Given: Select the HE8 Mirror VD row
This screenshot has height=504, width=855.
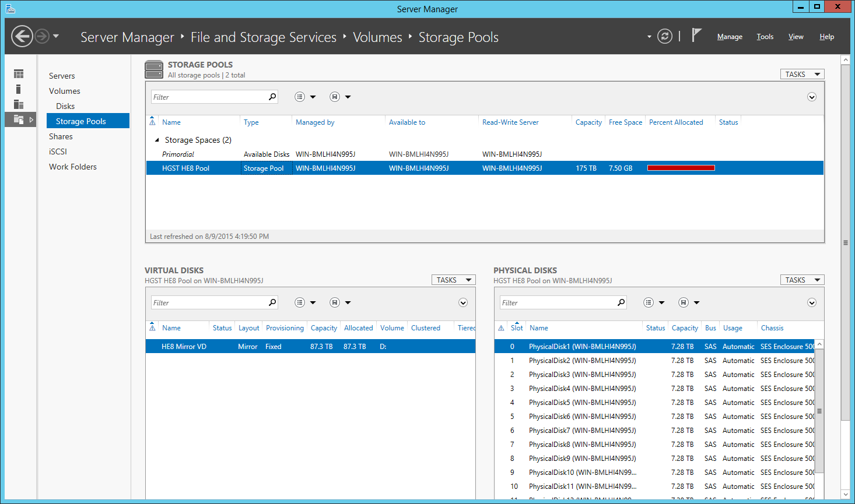Looking at the screenshot, I should click(311, 346).
